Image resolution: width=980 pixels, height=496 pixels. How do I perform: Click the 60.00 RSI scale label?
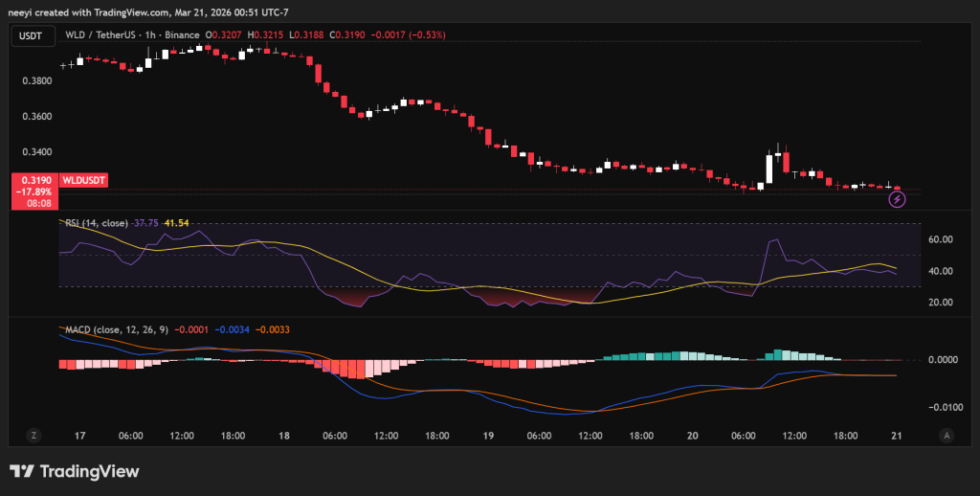[942, 239]
